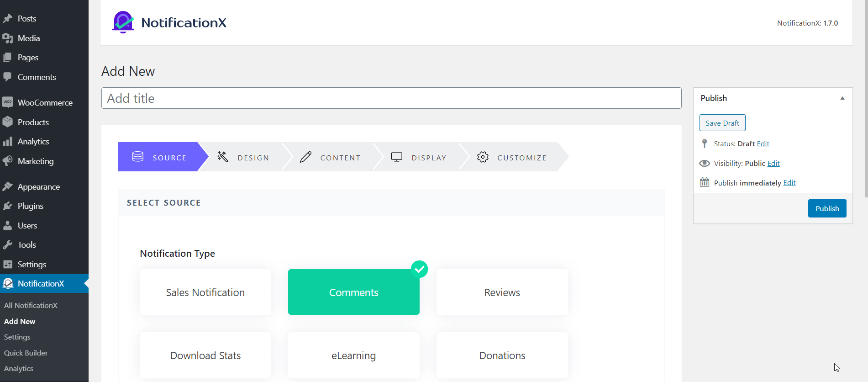
Task: Click the Add title input field
Action: pos(391,98)
